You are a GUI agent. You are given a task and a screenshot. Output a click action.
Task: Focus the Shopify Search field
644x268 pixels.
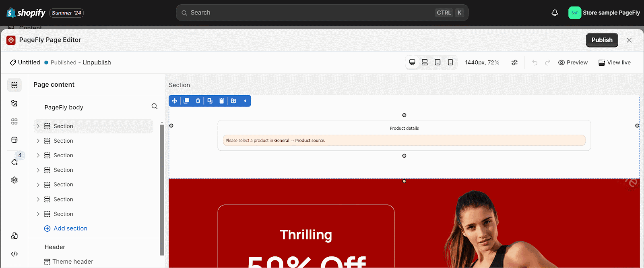point(322,13)
